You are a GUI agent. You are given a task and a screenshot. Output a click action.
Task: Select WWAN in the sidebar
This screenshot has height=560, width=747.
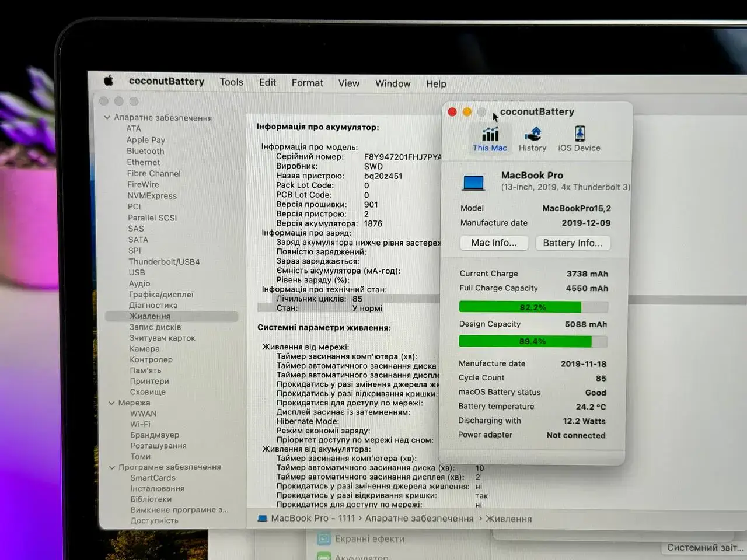[144, 414]
